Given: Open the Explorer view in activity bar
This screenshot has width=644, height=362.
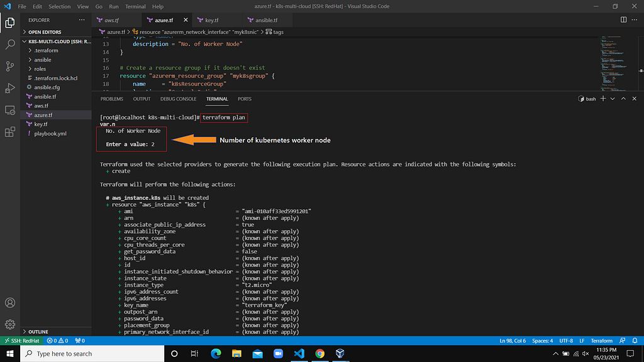Looking at the screenshot, I should [10, 23].
